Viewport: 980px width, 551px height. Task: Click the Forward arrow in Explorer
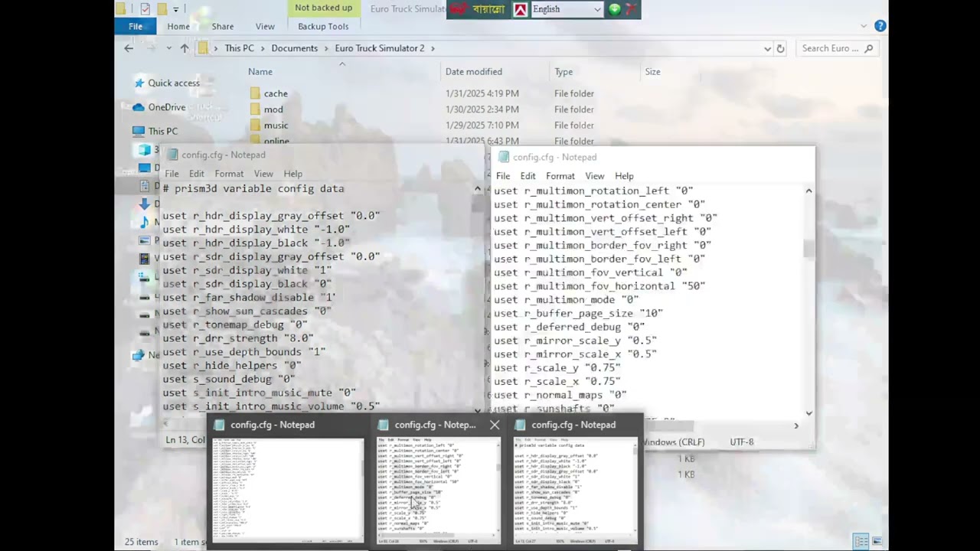[x=151, y=48]
